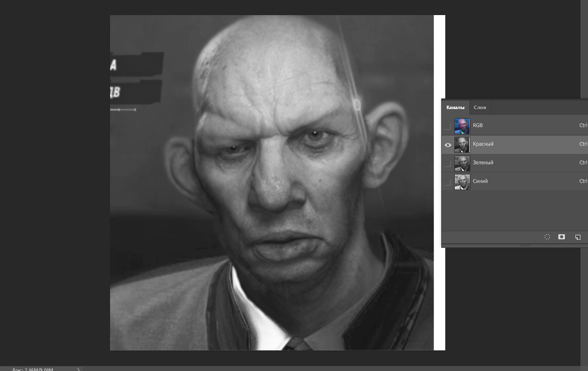The image size is (588, 371).
Task: Save selection as channel icon
Action: tap(561, 237)
